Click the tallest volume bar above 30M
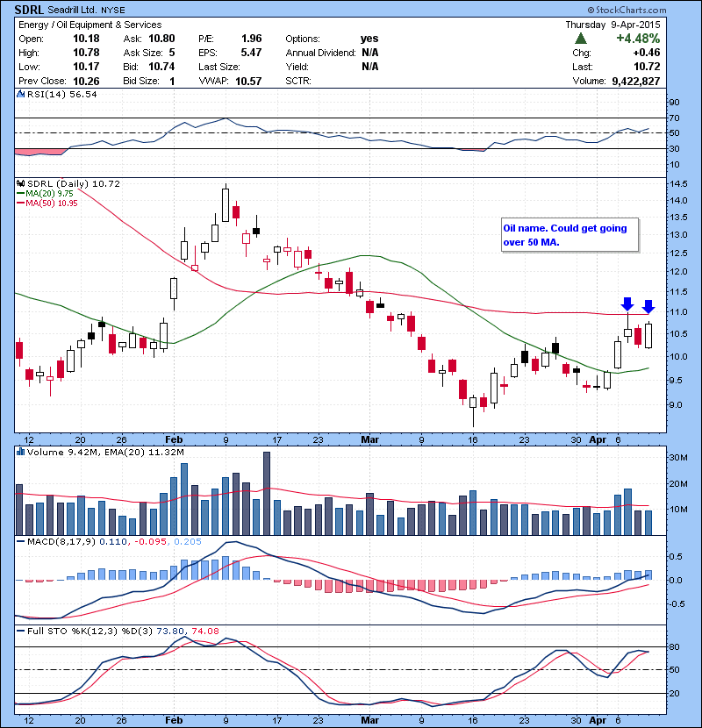 (x=267, y=494)
